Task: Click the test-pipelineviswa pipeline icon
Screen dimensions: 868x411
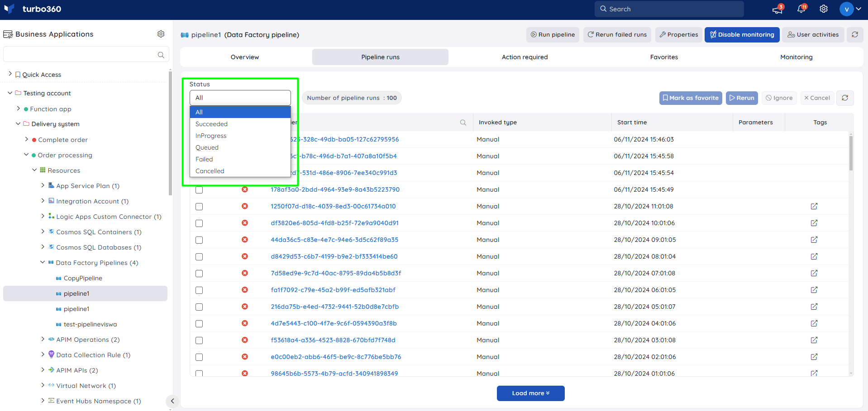Action: 58,325
